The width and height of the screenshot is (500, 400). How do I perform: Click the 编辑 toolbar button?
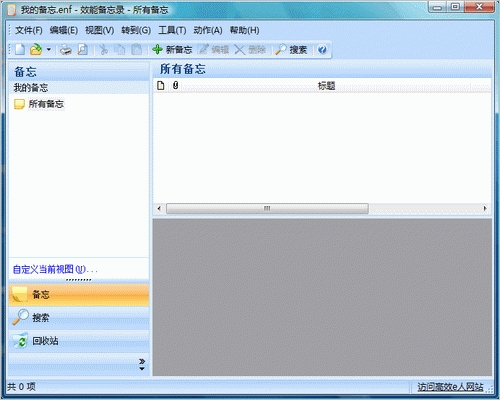(x=214, y=50)
